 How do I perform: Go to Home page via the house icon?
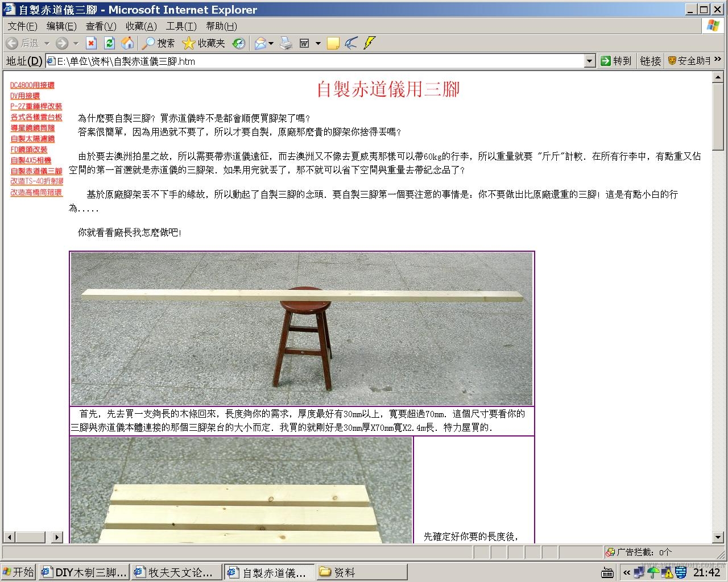click(x=127, y=43)
